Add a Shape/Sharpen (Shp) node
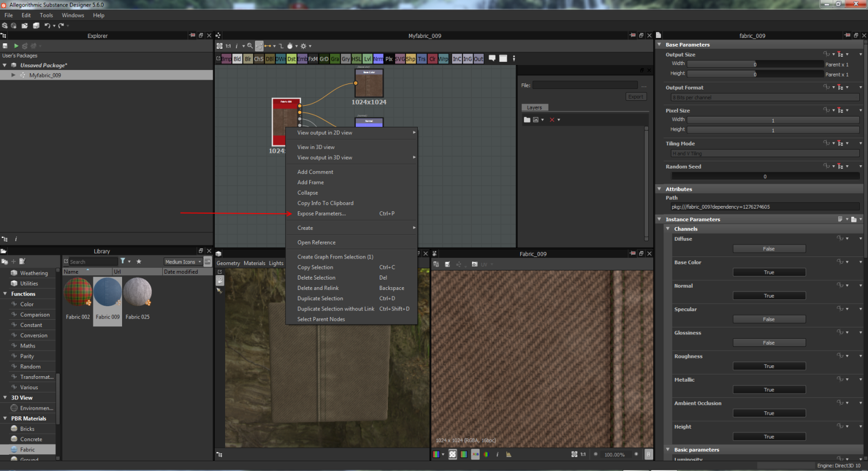This screenshot has height=471, width=868. [411, 59]
